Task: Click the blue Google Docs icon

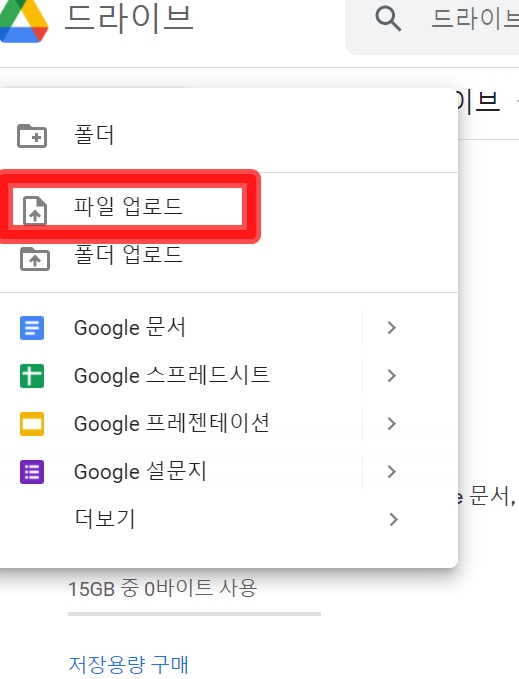Action: [32, 328]
